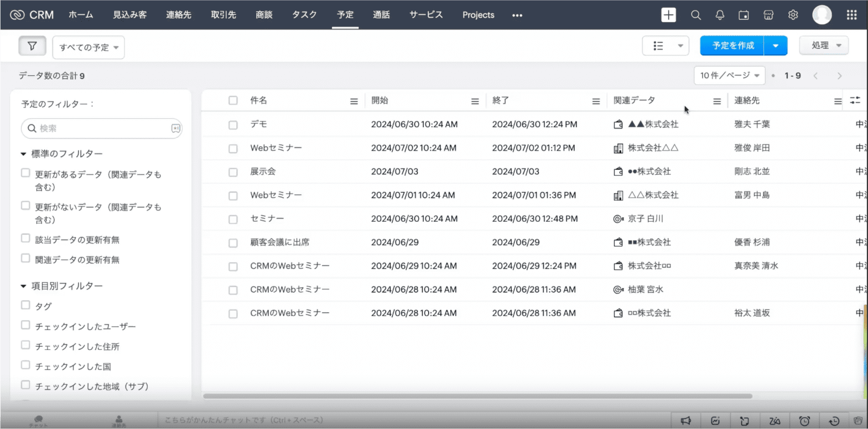The image size is (868, 429).
Task: Open settings gear icon
Action: click(793, 15)
